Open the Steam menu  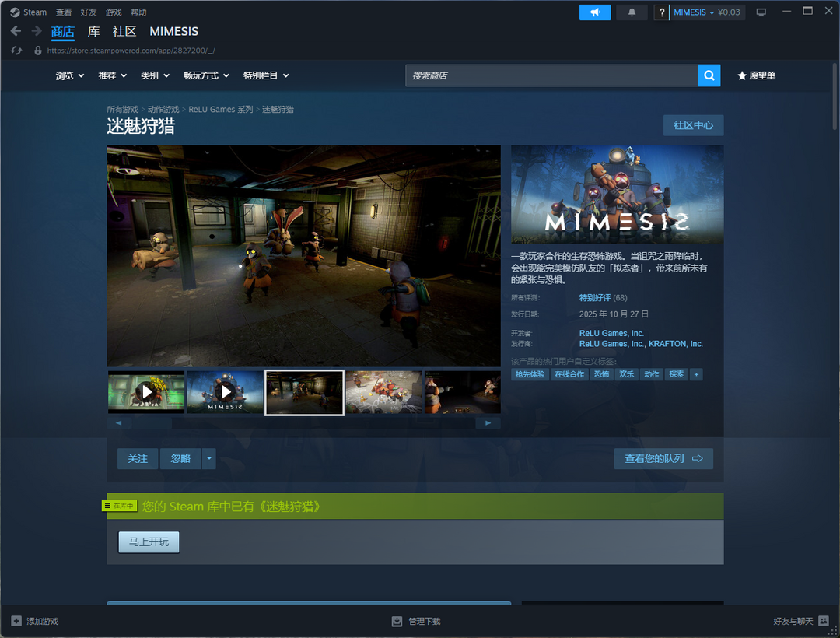pos(35,12)
